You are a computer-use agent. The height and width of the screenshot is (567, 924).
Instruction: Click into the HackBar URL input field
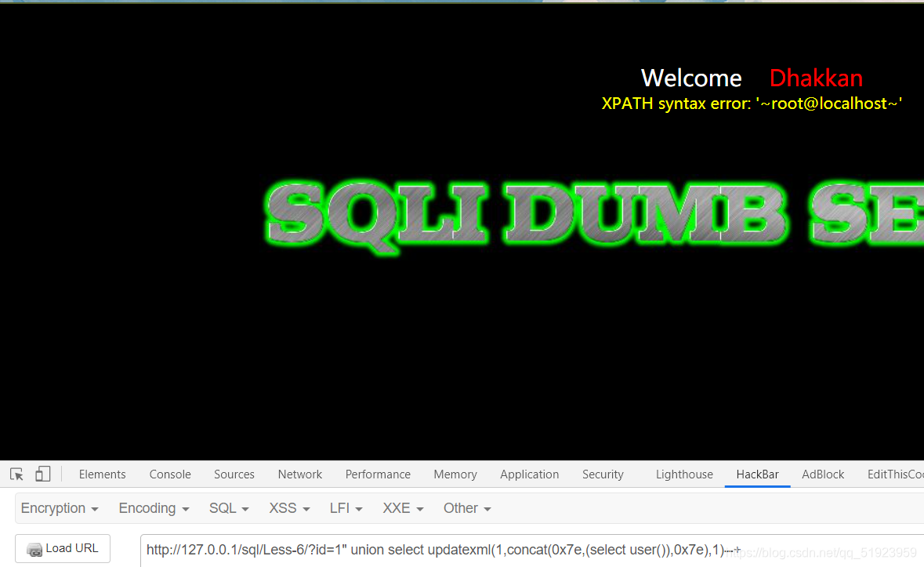coord(532,551)
